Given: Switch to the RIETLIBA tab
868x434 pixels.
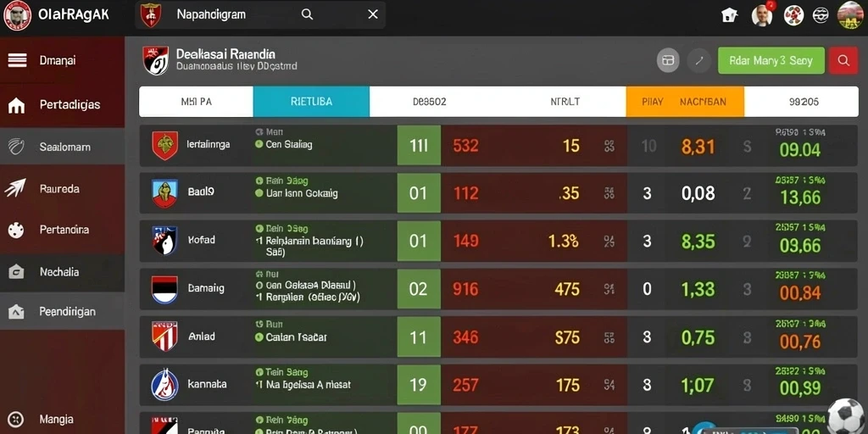Looking at the screenshot, I should [311, 102].
